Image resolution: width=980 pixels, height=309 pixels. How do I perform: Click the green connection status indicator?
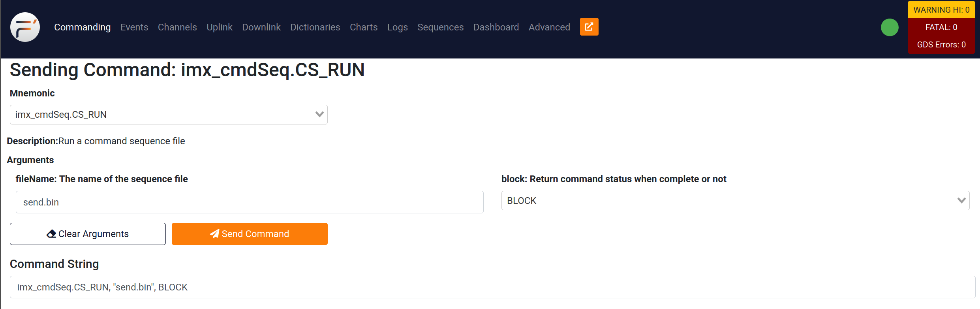click(x=890, y=27)
